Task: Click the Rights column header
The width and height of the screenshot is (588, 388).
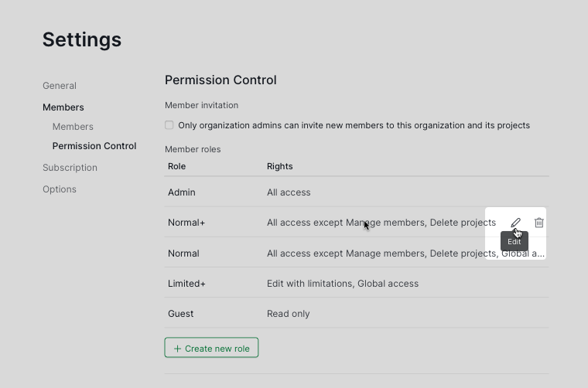Action: [x=280, y=166]
